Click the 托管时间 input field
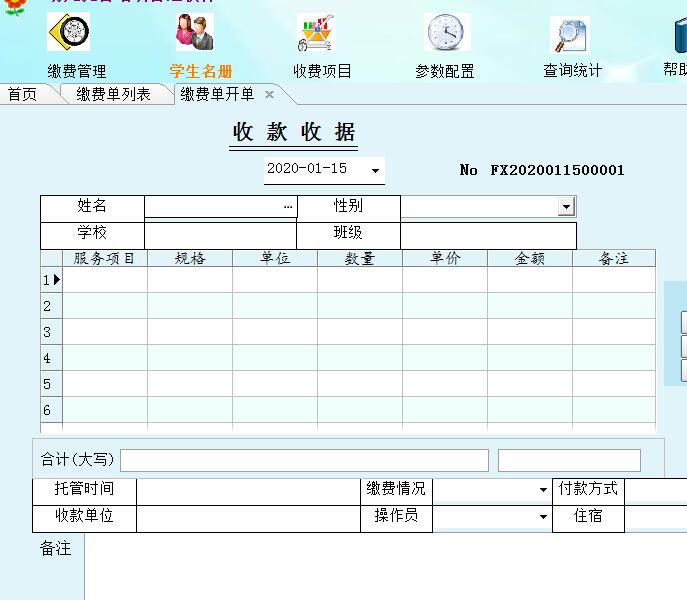Screen dimensions: 687x600 point(248,492)
